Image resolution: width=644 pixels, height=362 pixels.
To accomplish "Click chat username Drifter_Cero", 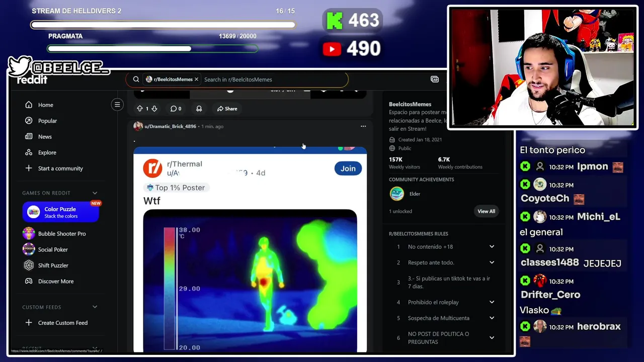I will click(x=550, y=295).
